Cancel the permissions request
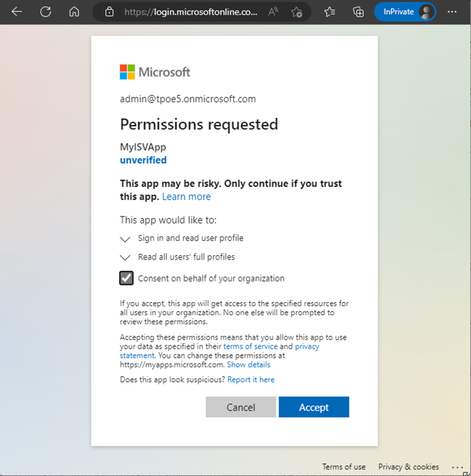The image size is (471, 476). click(241, 407)
